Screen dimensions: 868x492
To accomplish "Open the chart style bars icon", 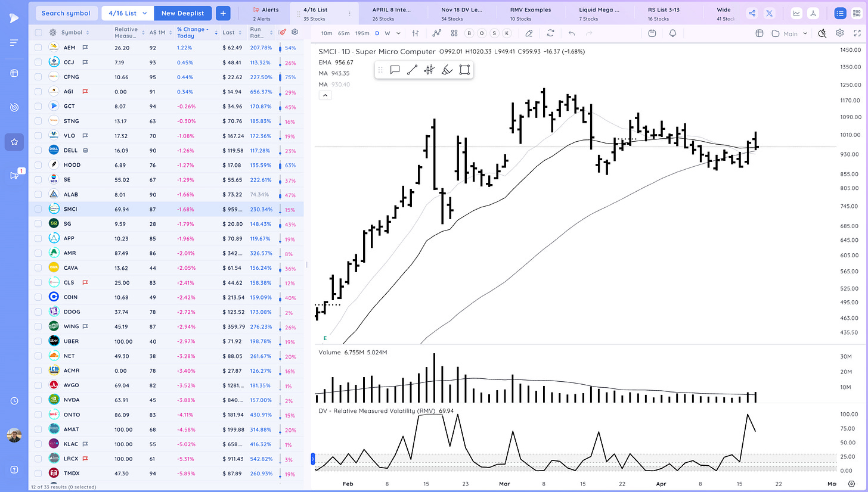I will pos(416,33).
